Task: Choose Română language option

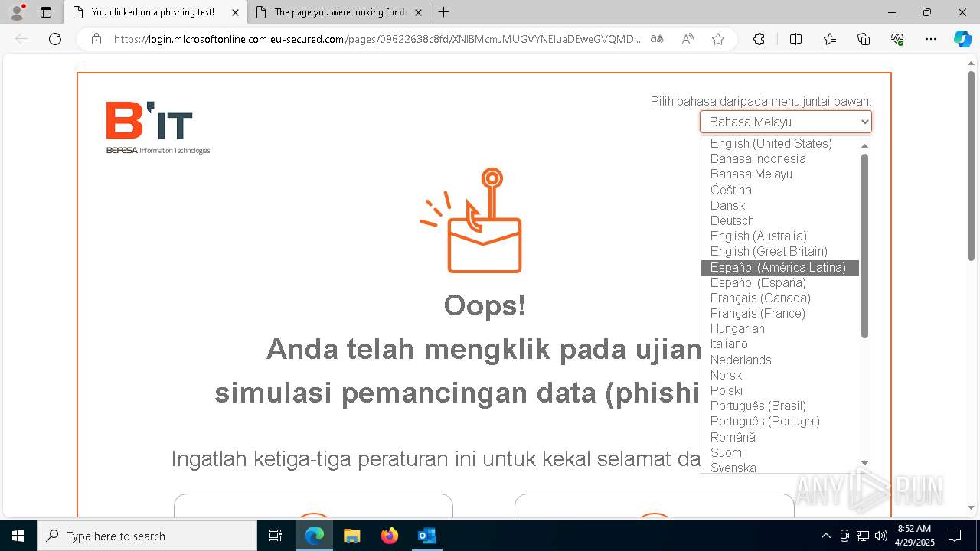Action: tap(779, 437)
